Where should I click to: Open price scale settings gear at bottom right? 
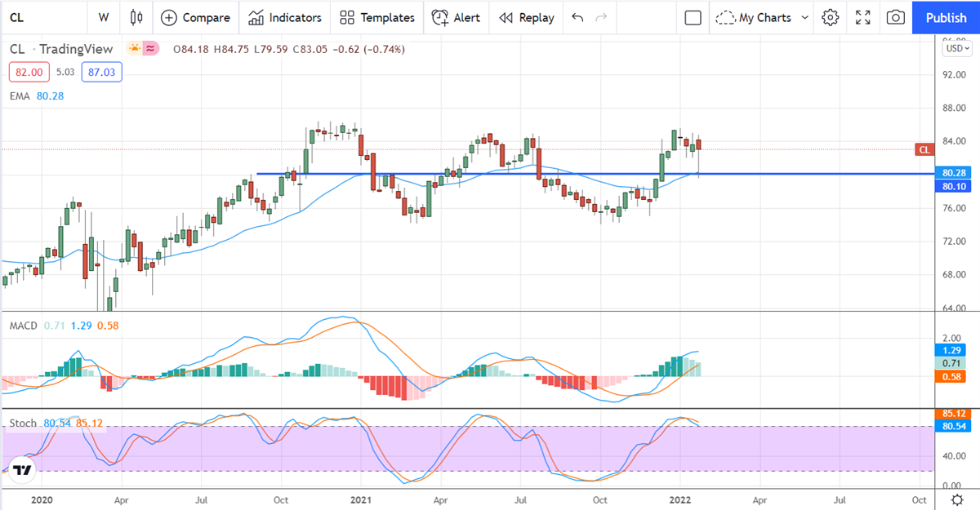(955, 499)
